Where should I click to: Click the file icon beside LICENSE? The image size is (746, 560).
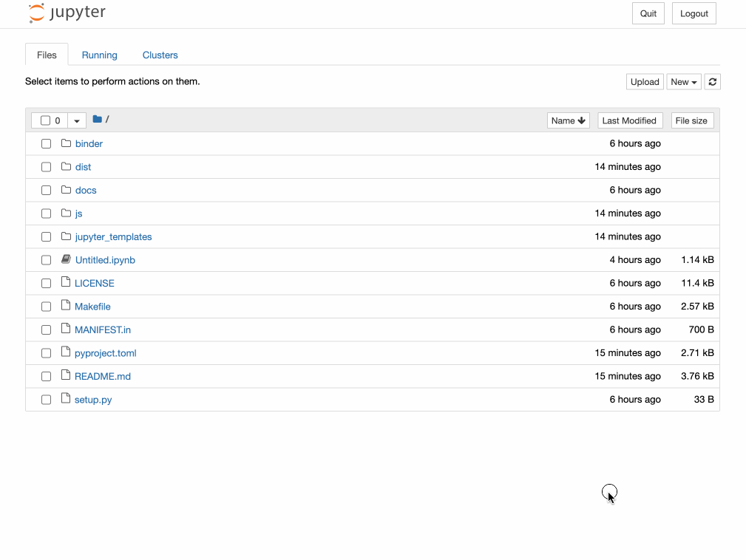[x=67, y=283]
